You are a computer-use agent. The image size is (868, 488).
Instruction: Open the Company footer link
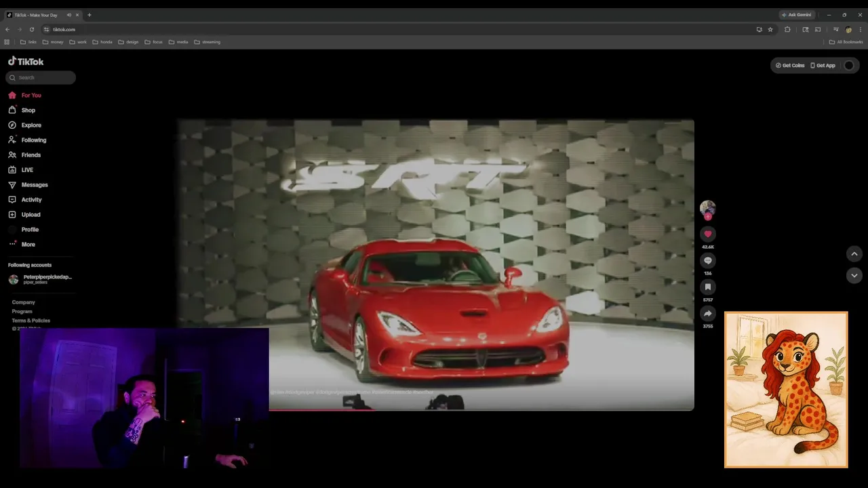coord(23,302)
